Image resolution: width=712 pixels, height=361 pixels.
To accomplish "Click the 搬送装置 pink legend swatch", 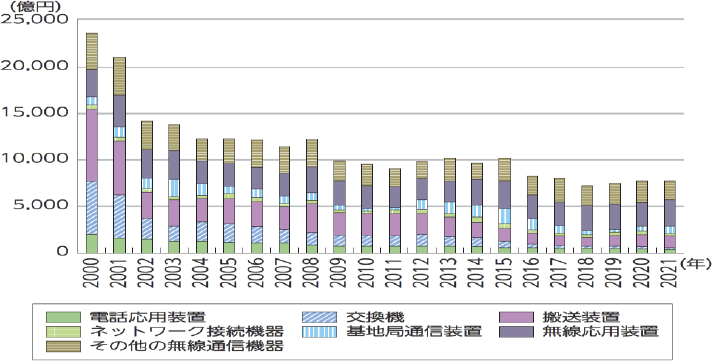I will click(x=515, y=317).
